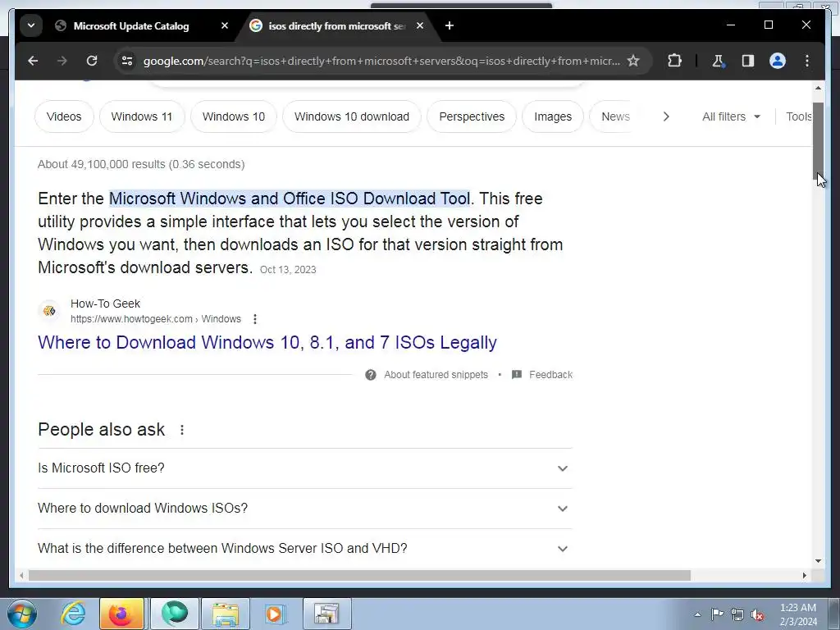Toggle the Chrome side panel icon
Image resolution: width=840 pixels, height=630 pixels.
[x=748, y=61]
